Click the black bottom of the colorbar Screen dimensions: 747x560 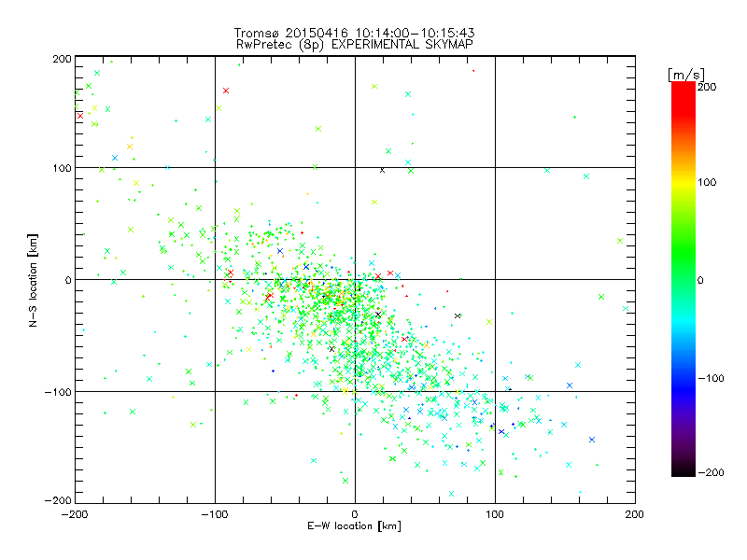684,470
